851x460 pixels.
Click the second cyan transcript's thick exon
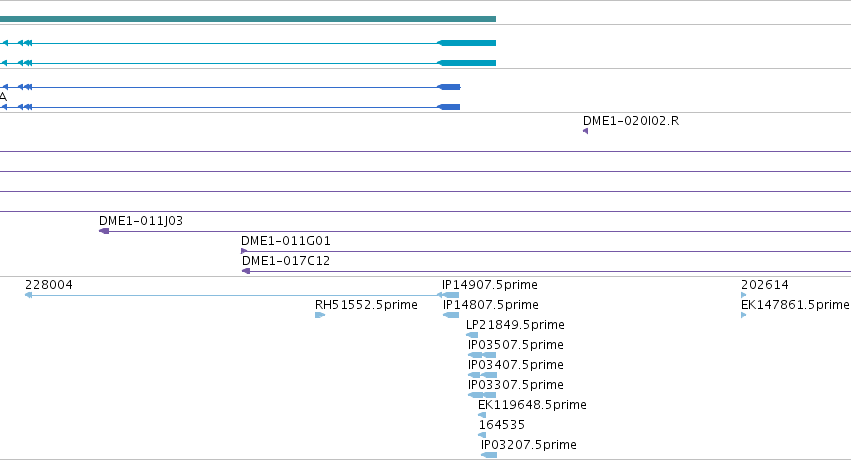coord(467,63)
